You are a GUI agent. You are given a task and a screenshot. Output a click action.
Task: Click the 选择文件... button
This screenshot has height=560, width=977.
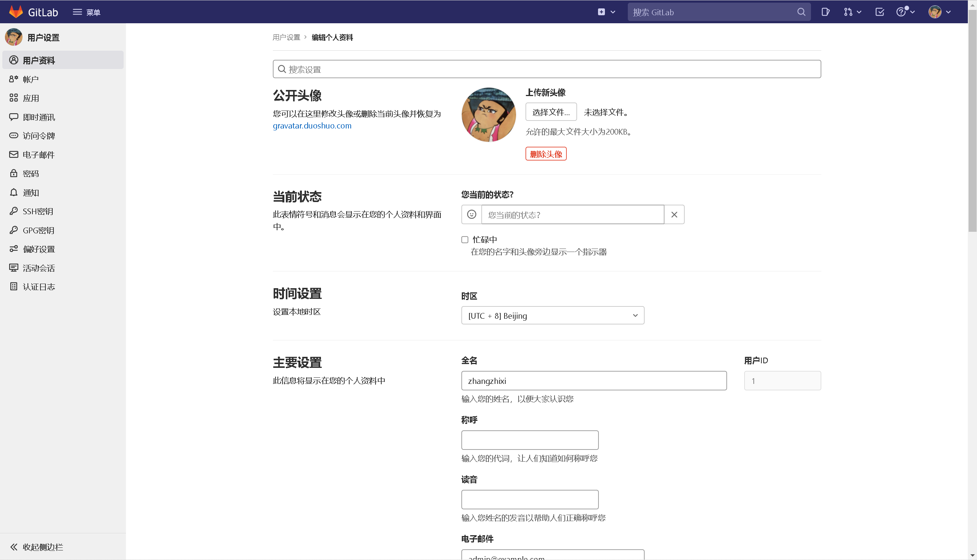coord(551,112)
